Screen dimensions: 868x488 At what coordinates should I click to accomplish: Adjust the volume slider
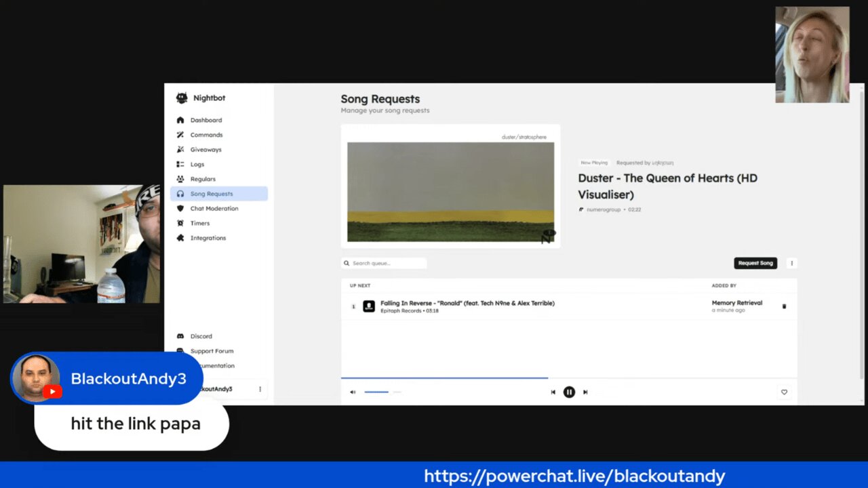[x=382, y=392]
